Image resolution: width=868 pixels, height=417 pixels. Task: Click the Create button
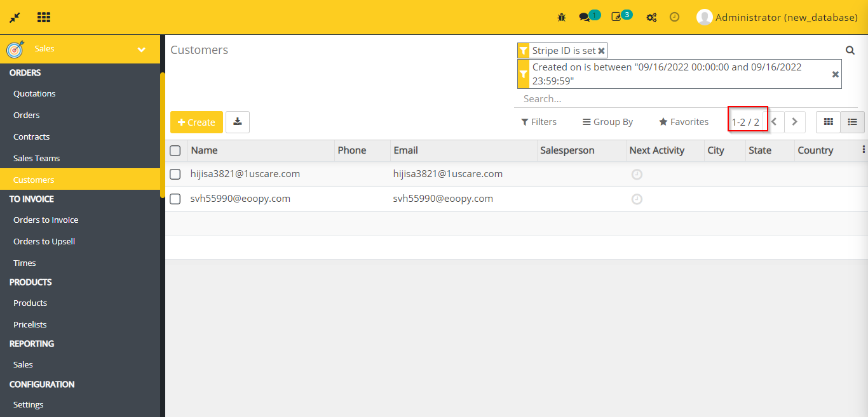[196, 122]
